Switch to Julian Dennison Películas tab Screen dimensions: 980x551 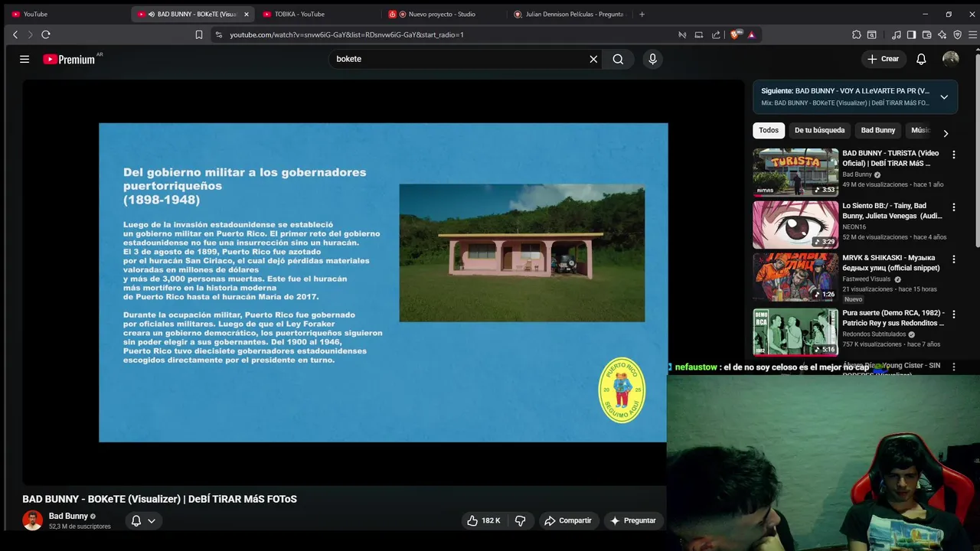pyautogui.click(x=569, y=14)
